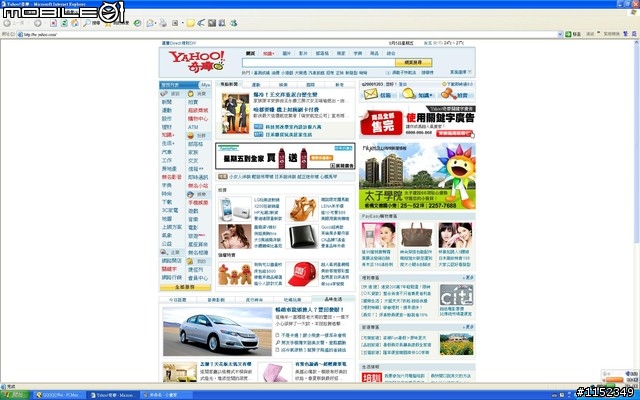Open Yahoo 信箱 mail envelope icon
This screenshot has height=400, width=640.
tap(370, 94)
